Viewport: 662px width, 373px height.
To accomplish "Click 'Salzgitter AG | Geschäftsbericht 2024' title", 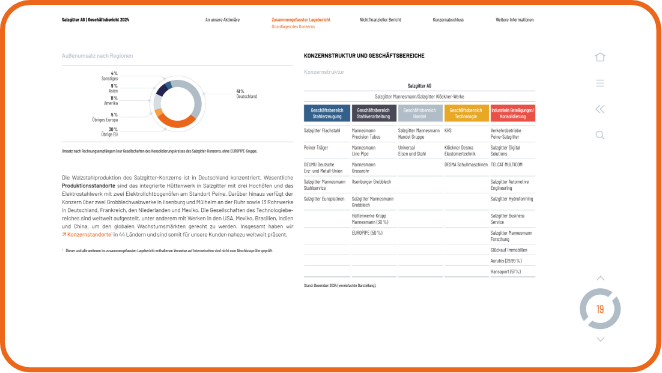I will point(95,20).
